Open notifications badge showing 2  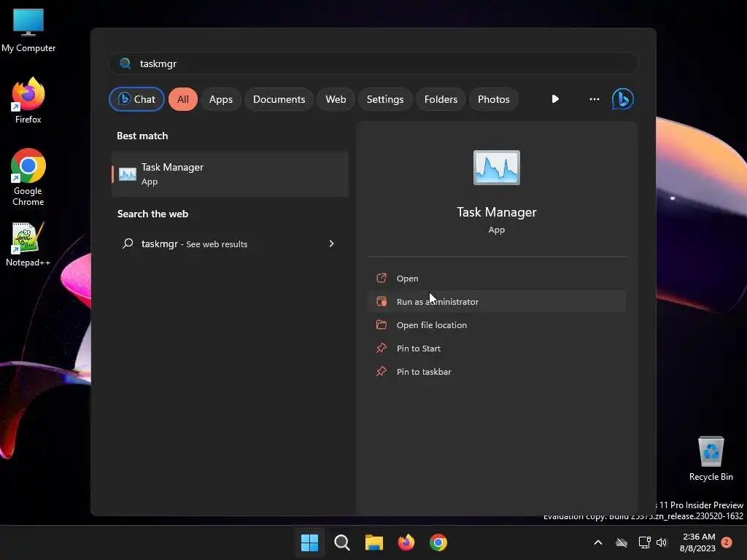[x=726, y=542]
